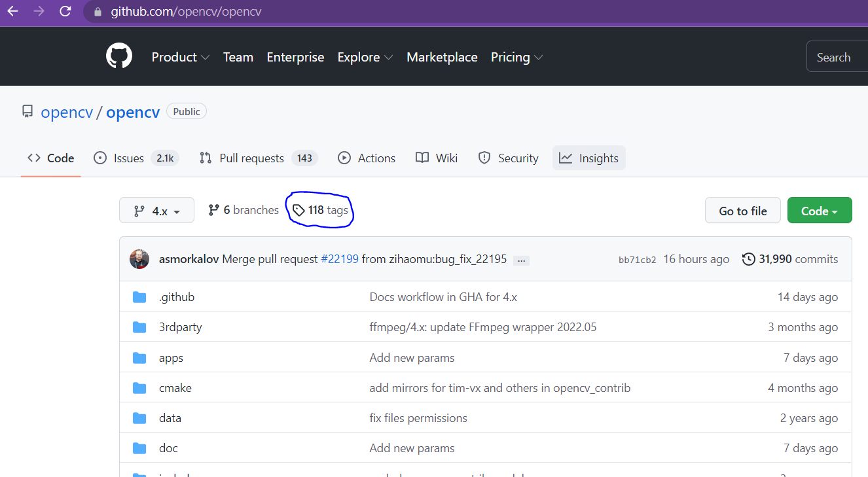The width and height of the screenshot is (868, 477).
Task: Open the apps folder
Action: (x=171, y=358)
